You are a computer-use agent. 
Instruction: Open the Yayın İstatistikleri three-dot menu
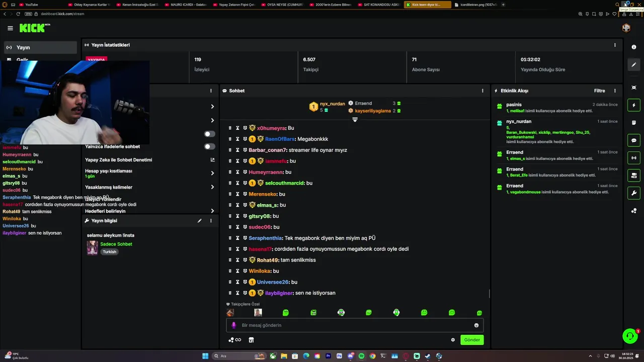click(x=615, y=45)
